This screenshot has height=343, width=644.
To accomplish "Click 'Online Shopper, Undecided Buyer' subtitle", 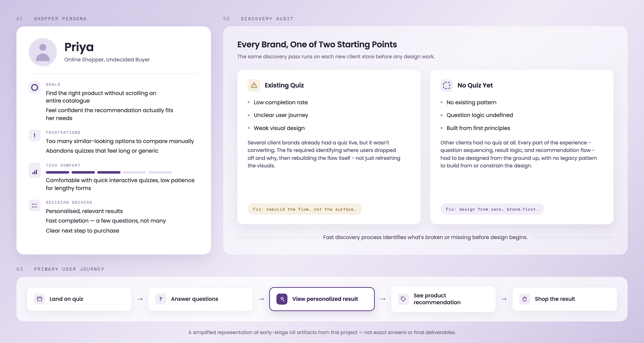I will [x=107, y=60].
